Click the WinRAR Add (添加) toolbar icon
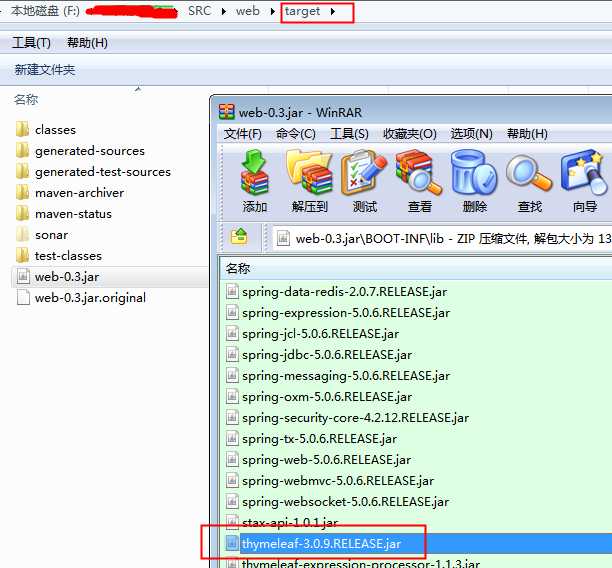 click(x=255, y=173)
